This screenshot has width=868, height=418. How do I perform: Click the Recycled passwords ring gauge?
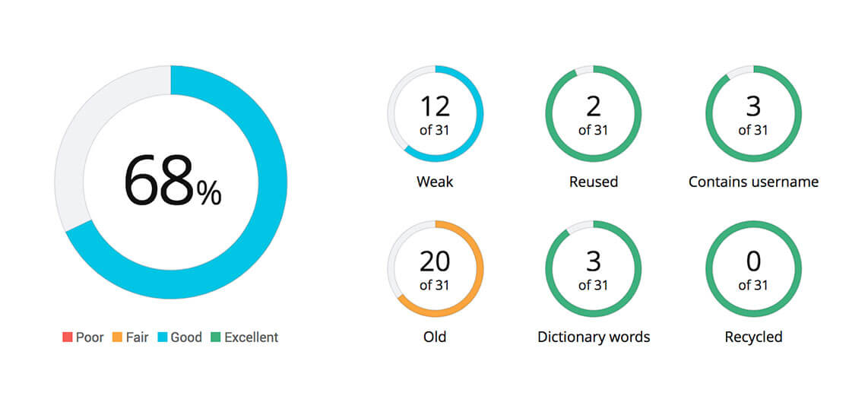coord(753,269)
